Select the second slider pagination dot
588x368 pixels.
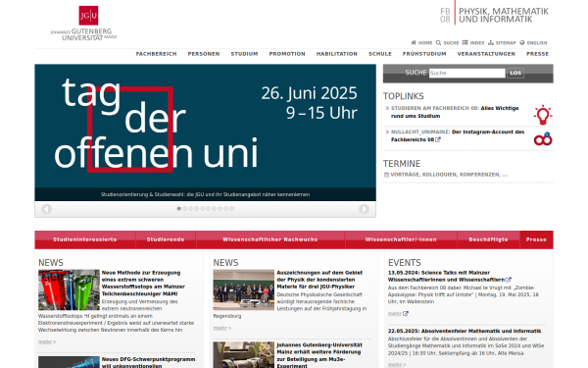(x=185, y=208)
